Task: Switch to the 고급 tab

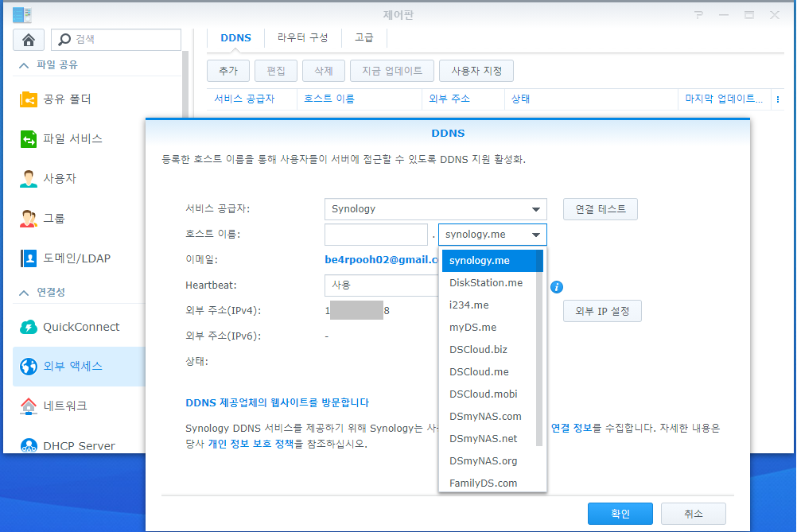Action: (x=364, y=37)
